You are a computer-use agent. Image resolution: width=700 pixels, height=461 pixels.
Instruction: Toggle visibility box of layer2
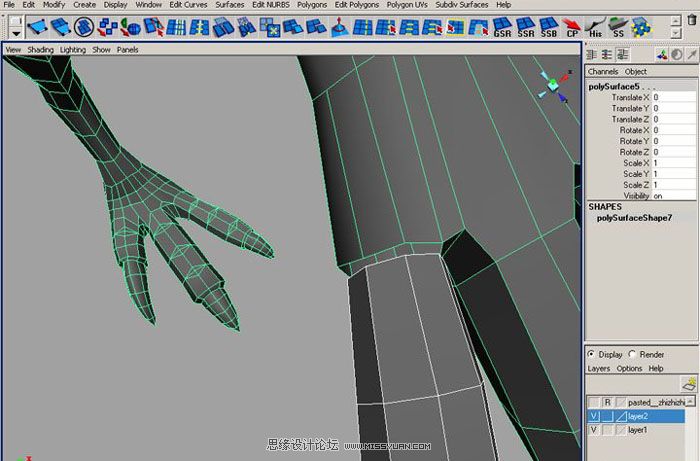click(593, 415)
